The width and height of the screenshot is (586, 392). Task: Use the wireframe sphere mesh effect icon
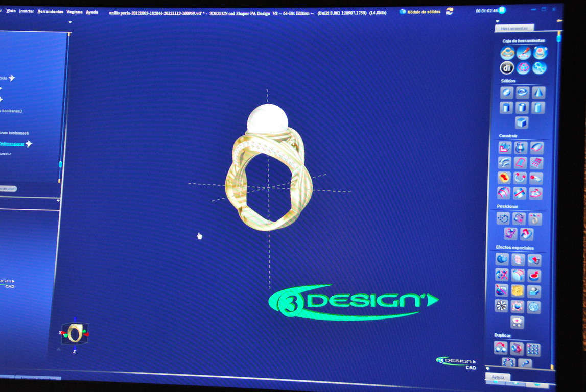pyautogui.click(x=533, y=307)
